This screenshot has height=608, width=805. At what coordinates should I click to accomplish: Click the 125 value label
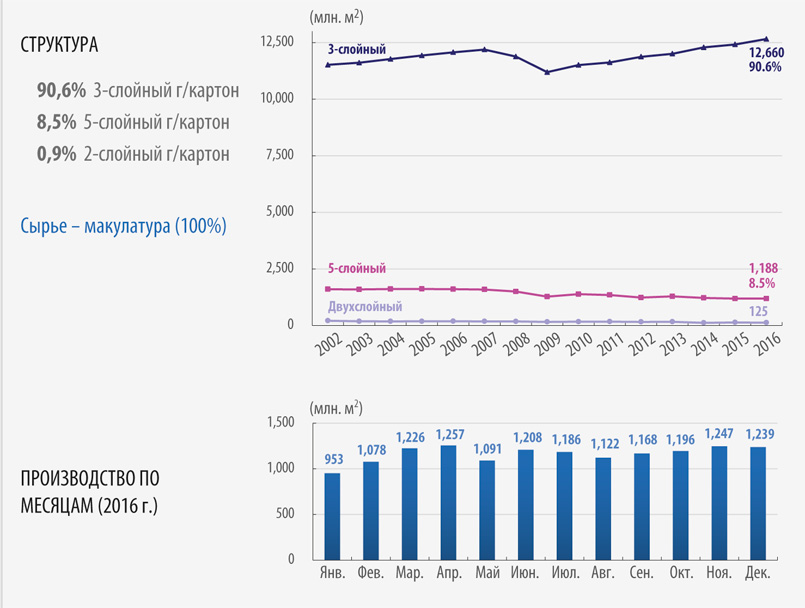click(x=758, y=311)
